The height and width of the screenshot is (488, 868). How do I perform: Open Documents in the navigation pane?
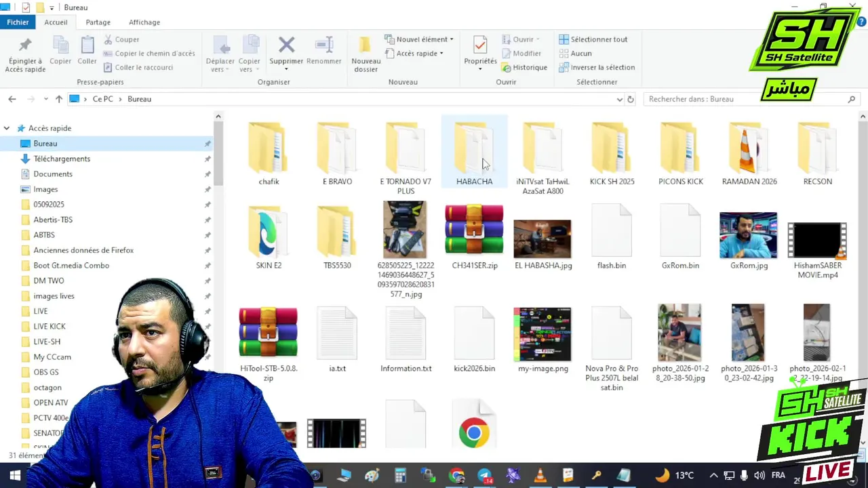(53, 174)
